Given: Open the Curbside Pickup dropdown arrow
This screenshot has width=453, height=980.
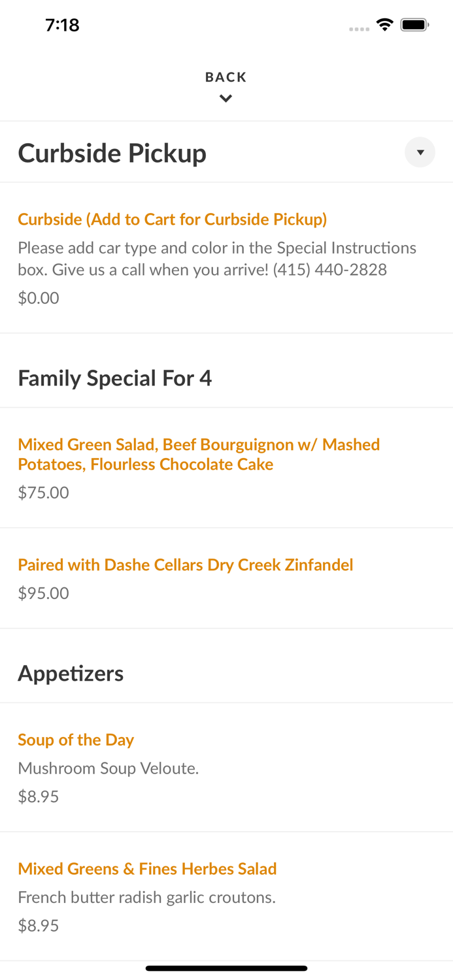Looking at the screenshot, I should (x=420, y=152).
